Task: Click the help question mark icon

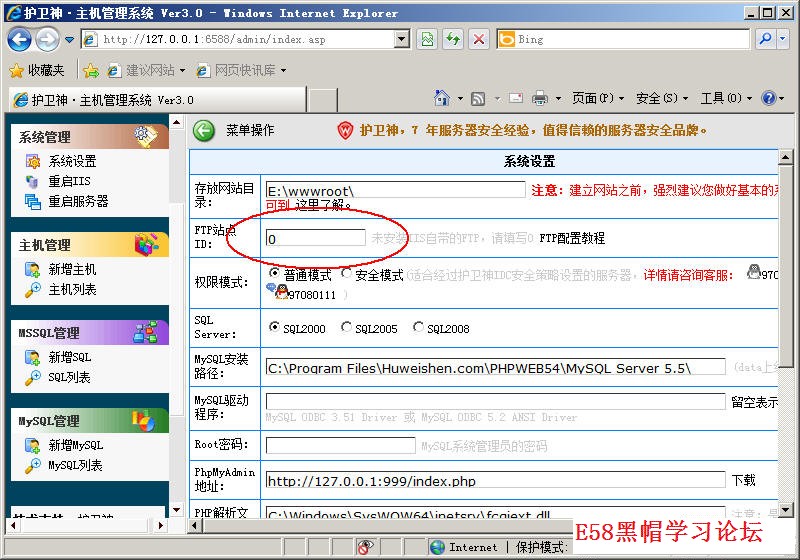Action: [x=768, y=98]
